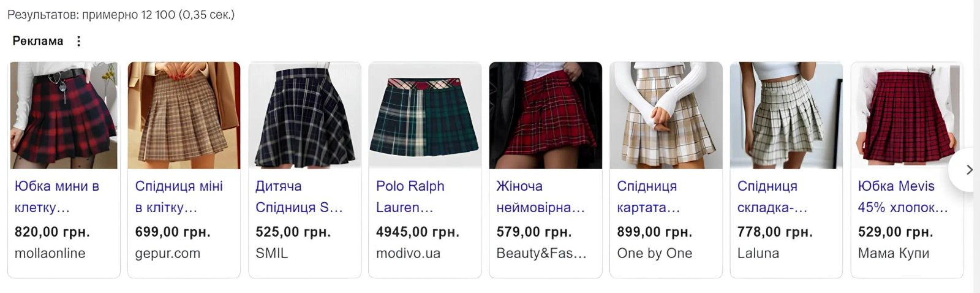Show next products with the carousel arrow

pyautogui.click(x=968, y=170)
